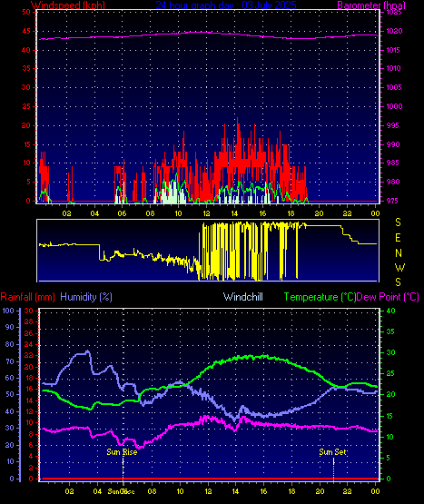The image size is (424, 504).
Task: Click the "18" hour label under windspeed chart
Action: tap(291, 213)
